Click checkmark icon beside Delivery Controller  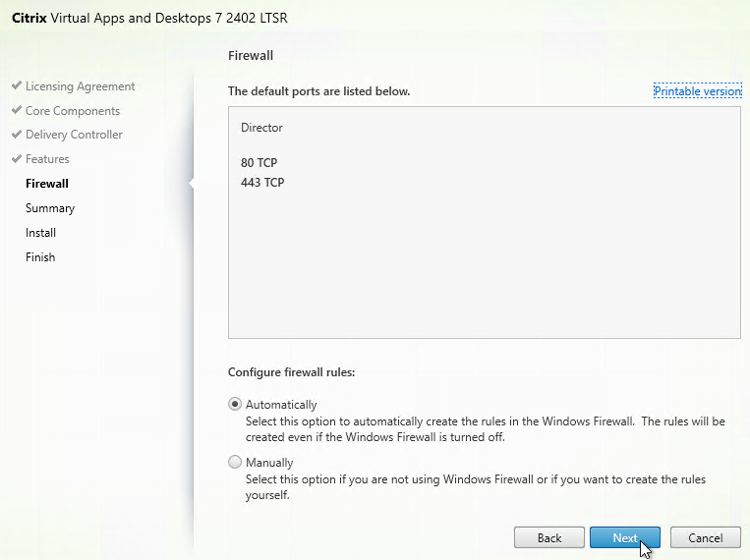17,134
